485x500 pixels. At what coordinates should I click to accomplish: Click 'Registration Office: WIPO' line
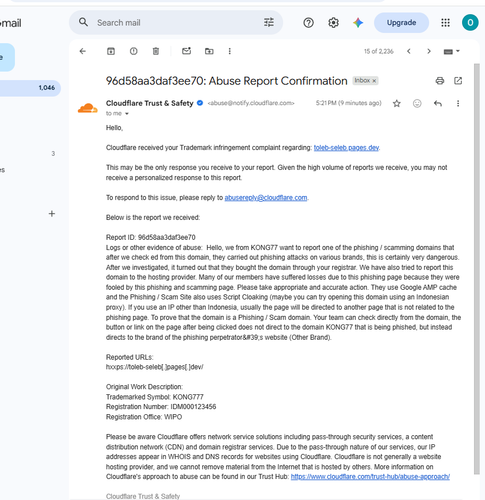pos(144,417)
